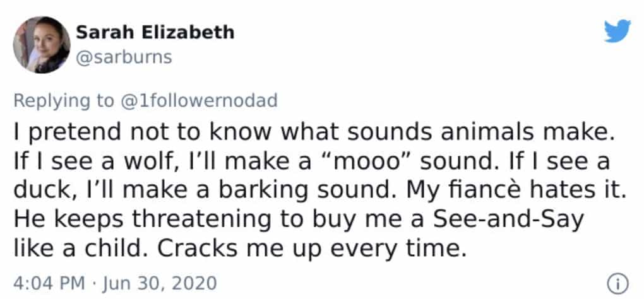Open the 4:04 PM timestamp
Screen dimensions: 644x299
pos(47,279)
